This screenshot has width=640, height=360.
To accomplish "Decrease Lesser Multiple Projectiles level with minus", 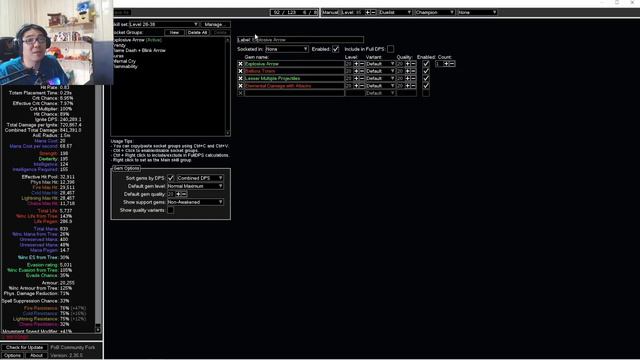I will pyautogui.click(x=362, y=78).
